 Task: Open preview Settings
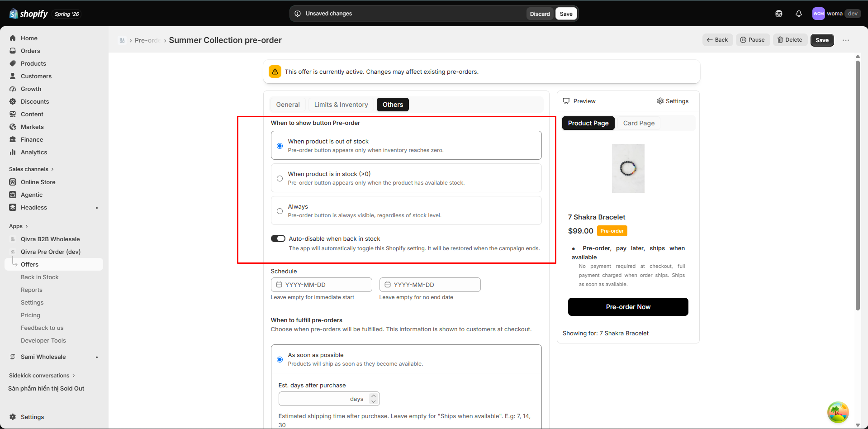tap(673, 101)
